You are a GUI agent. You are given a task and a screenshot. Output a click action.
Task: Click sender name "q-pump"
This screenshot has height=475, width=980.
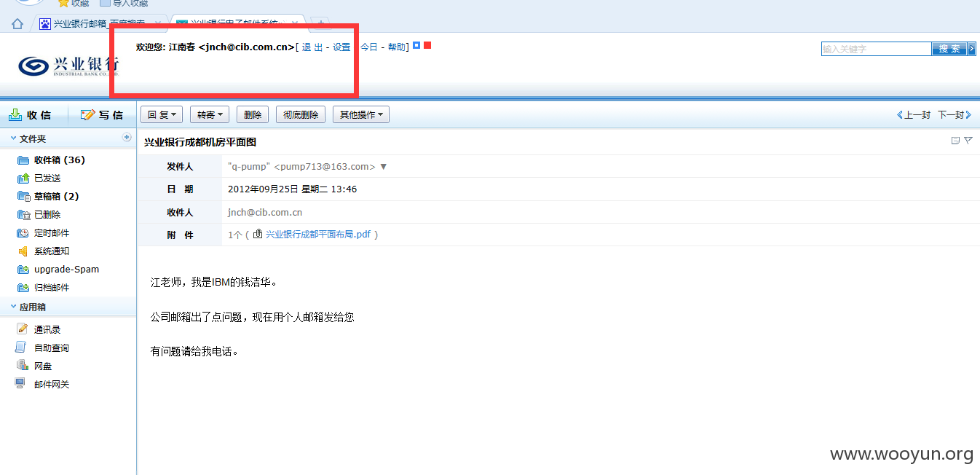[249, 167]
